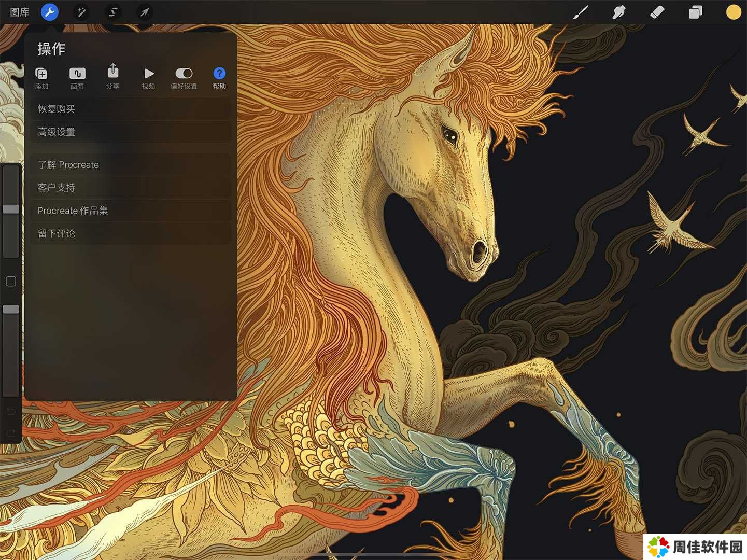The image size is (747, 560).
Task: Switch to the 画布 canvas tab
Action: coord(77,78)
